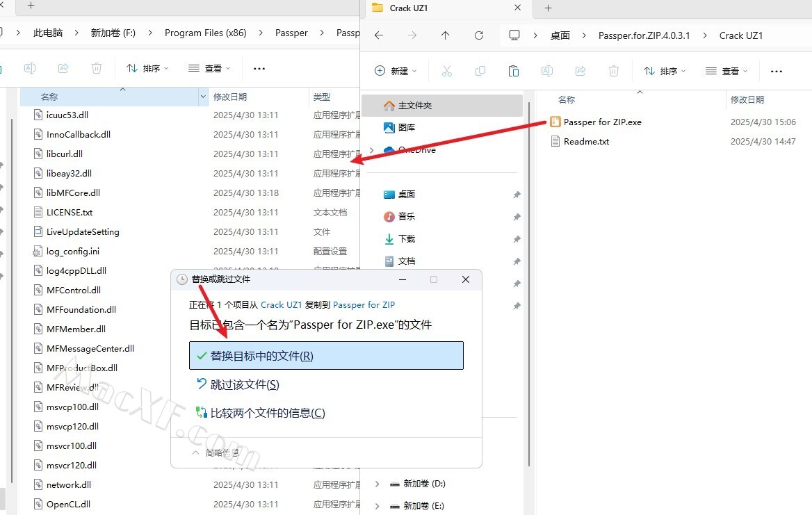The image size is (812, 515).
Task: Click 新加卷 (F:) breadcrumb in left window
Action: [x=113, y=33]
